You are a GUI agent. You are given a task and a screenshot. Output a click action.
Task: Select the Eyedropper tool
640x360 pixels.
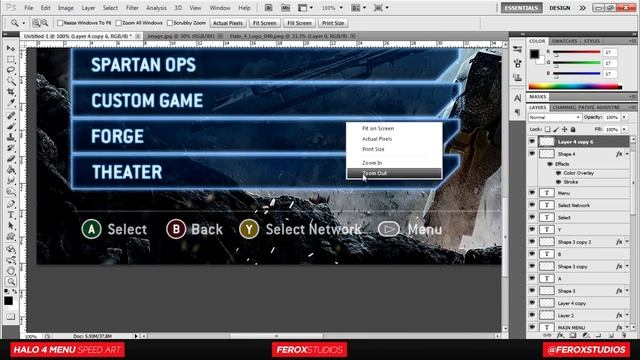(x=11, y=103)
